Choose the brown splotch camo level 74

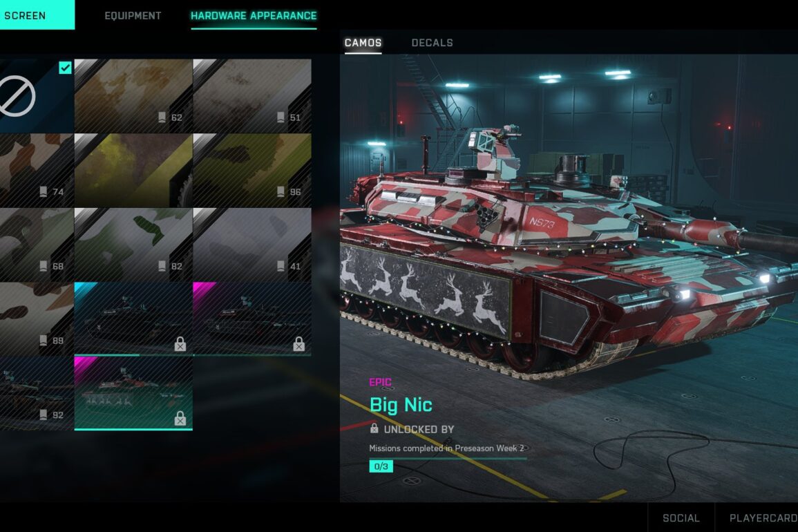[37, 171]
